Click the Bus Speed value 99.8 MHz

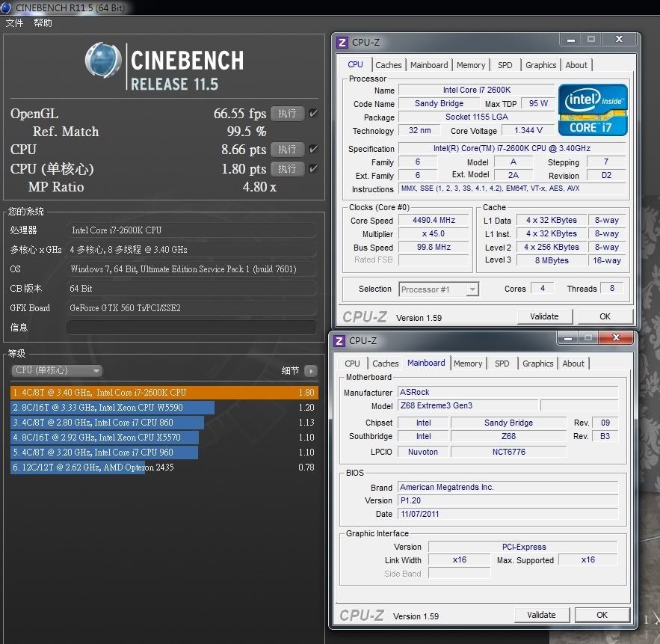pos(434,248)
